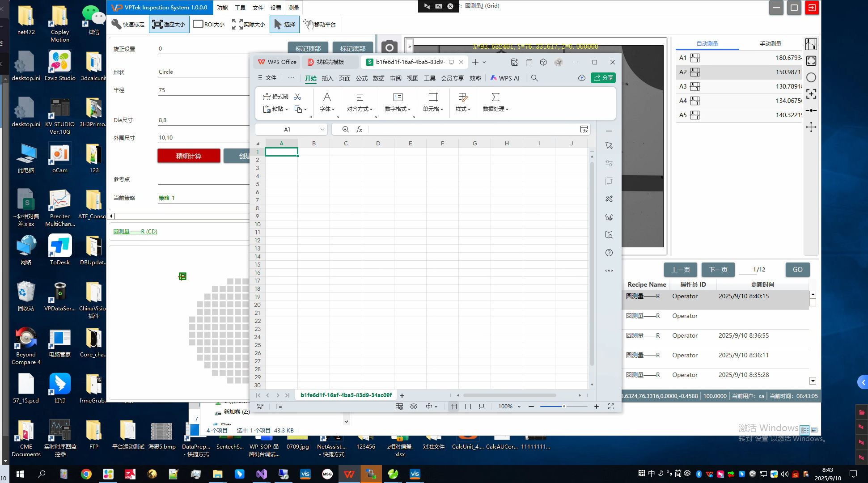
Task: Click the circle tool in right sidebar
Action: tap(811, 77)
